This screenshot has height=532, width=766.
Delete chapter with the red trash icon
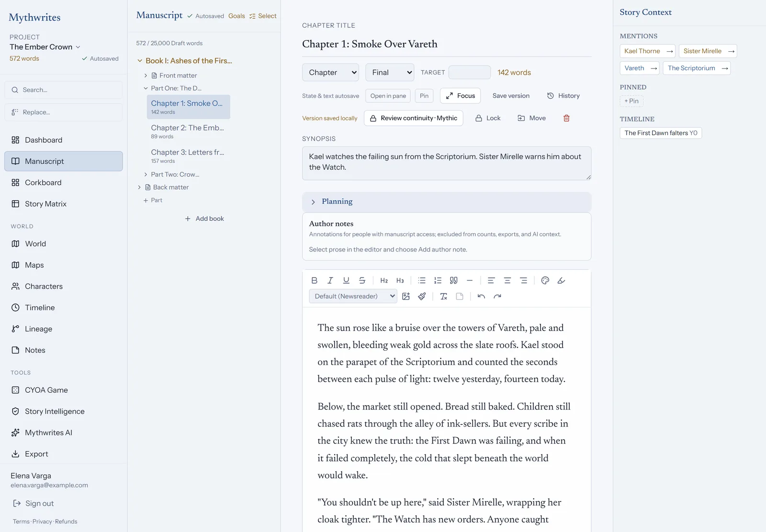566,118
